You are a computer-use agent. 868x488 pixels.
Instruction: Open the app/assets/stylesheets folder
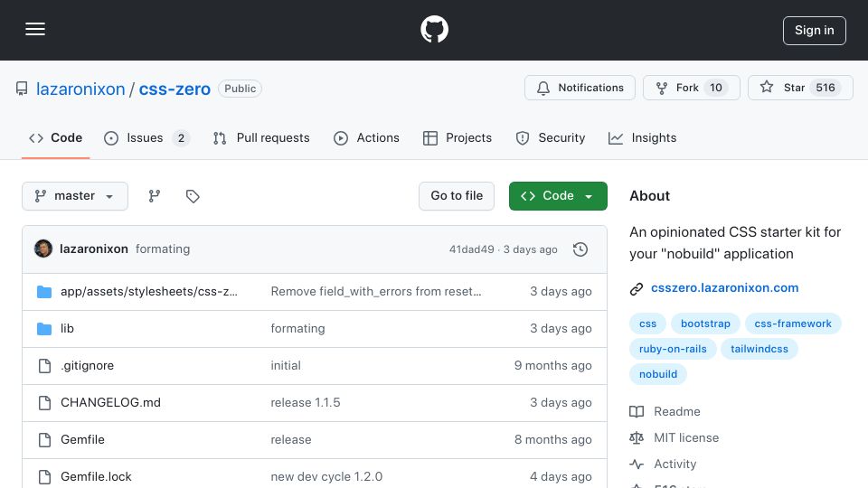pos(149,292)
